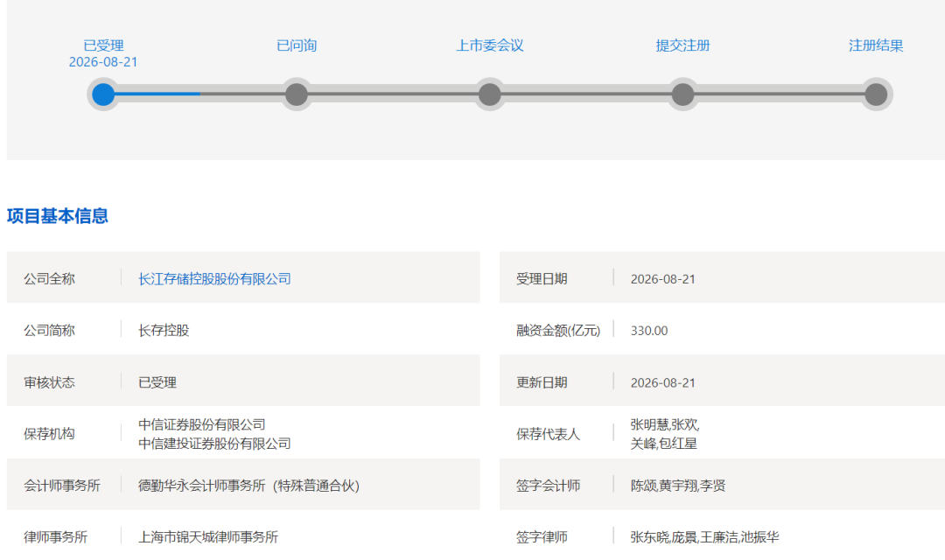The width and height of the screenshot is (945, 560).
Task: Click the 公司简称 field label
Action: (x=49, y=331)
